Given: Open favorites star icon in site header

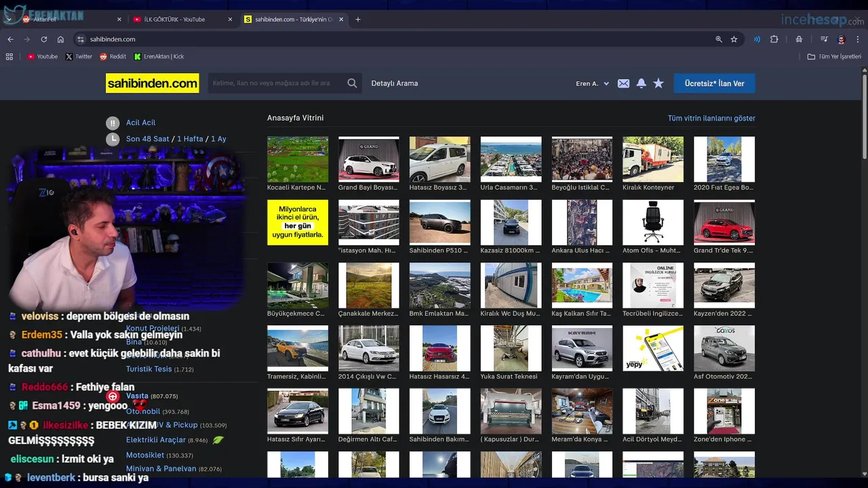Looking at the screenshot, I should (x=658, y=83).
